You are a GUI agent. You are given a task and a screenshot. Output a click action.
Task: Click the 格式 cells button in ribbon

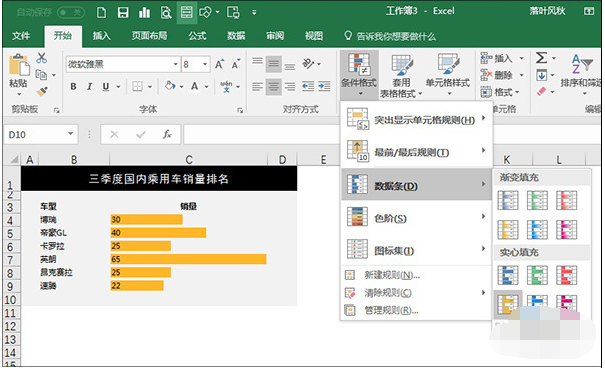pyautogui.click(x=500, y=92)
